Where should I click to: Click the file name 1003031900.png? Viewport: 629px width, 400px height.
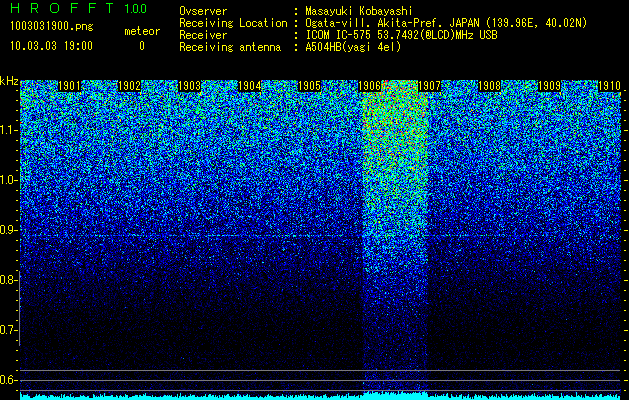coord(52,27)
